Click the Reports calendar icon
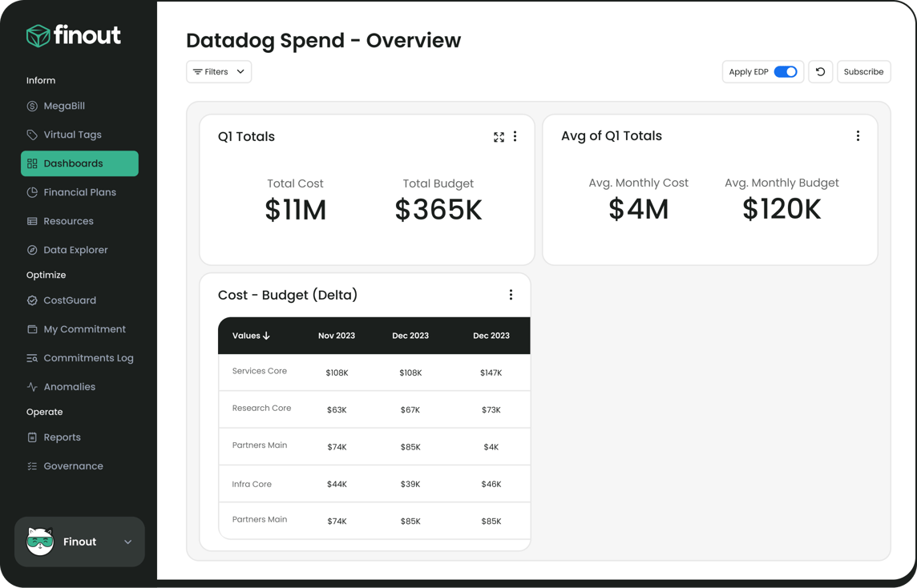Viewport: 917px width, 588px height. [x=32, y=437]
